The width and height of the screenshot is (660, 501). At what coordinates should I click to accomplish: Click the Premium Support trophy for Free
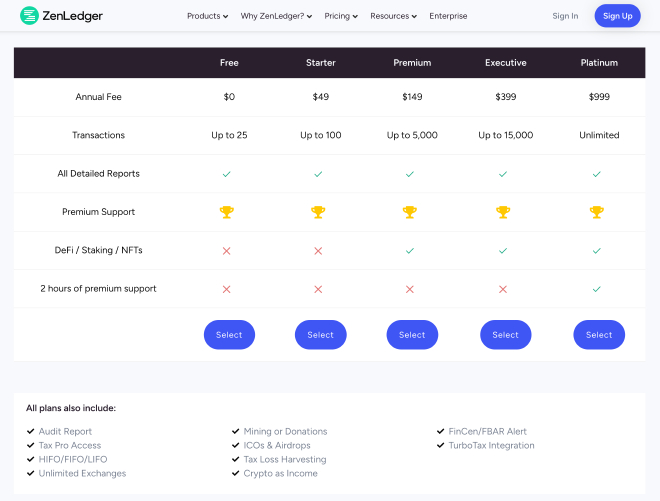pos(226,212)
